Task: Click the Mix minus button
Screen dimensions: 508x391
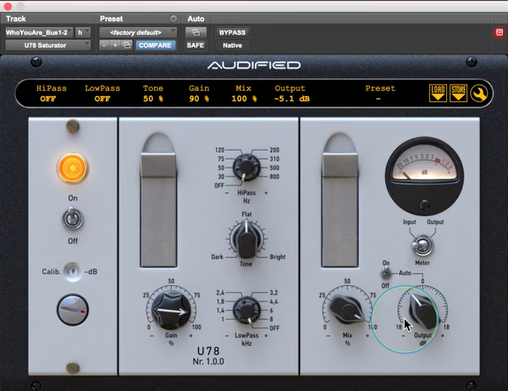Action: 328,336
